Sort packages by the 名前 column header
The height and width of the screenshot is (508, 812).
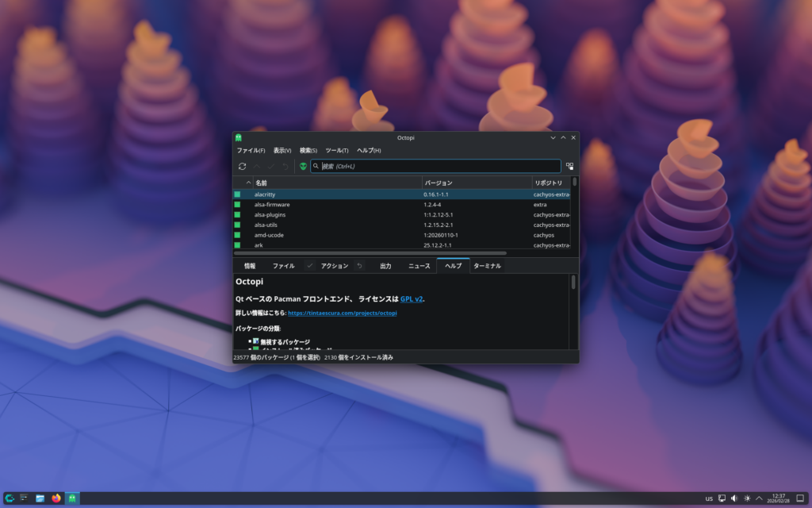click(x=336, y=183)
